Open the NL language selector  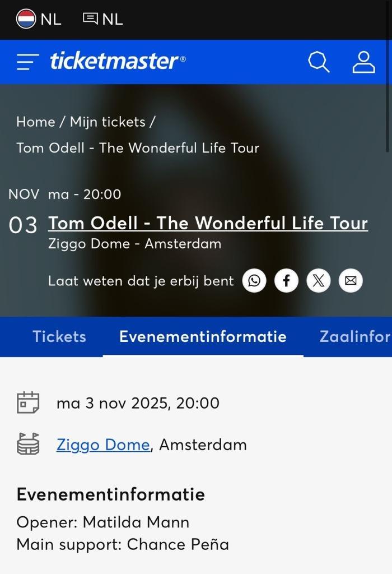(102, 19)
